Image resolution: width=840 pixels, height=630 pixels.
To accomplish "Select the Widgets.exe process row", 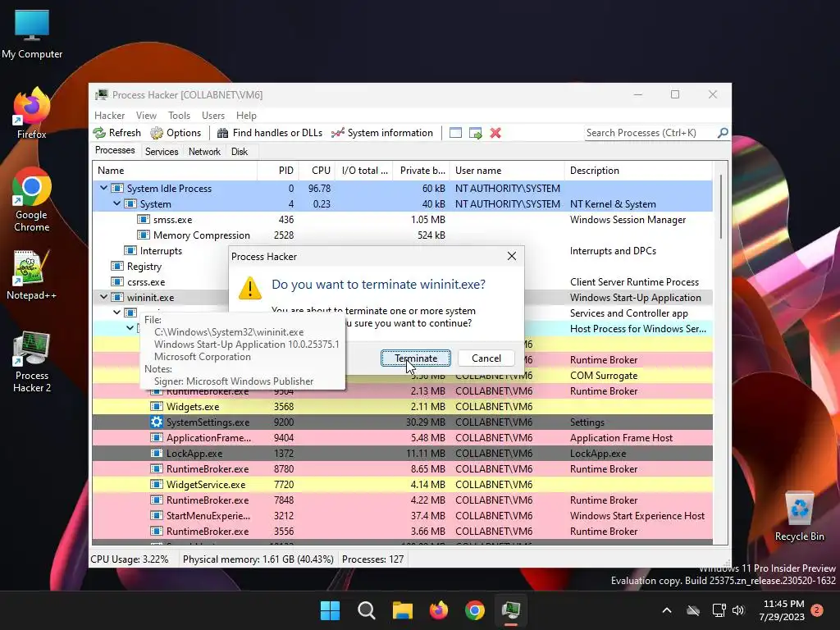I will coord(402,407).
